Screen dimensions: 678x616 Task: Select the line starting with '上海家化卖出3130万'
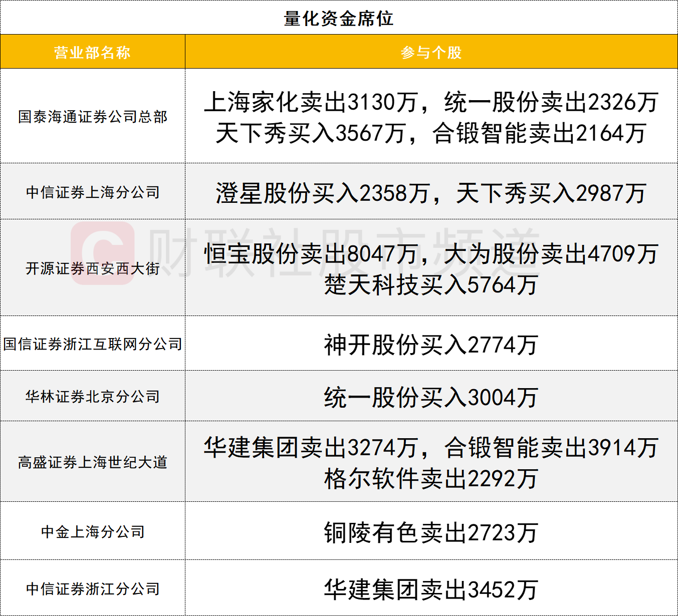(x=431, y=102)
